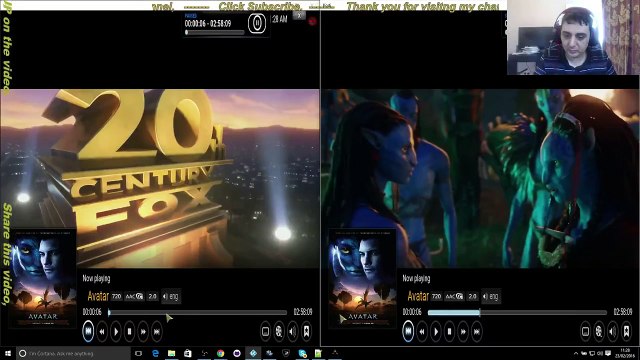This screenshot has height=360, width=640.
Task: Click fast-forward button in left player
Action: click(x=143, y=332)
